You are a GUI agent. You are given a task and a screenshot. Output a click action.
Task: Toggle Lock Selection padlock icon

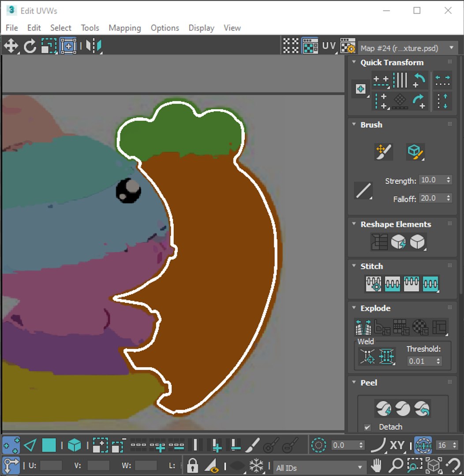[x=192, y=465]
